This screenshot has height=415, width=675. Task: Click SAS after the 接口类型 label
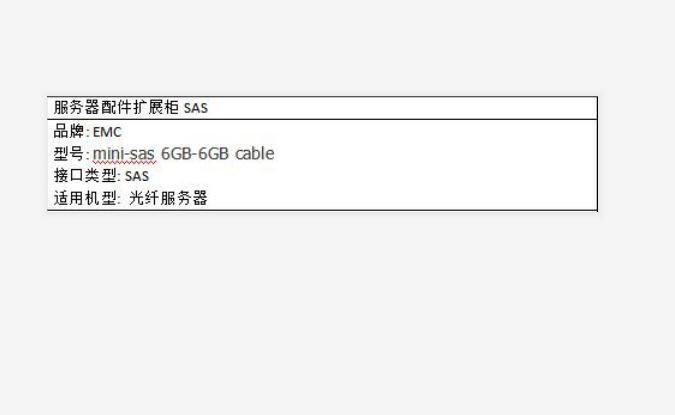click(x=137, y=176)
